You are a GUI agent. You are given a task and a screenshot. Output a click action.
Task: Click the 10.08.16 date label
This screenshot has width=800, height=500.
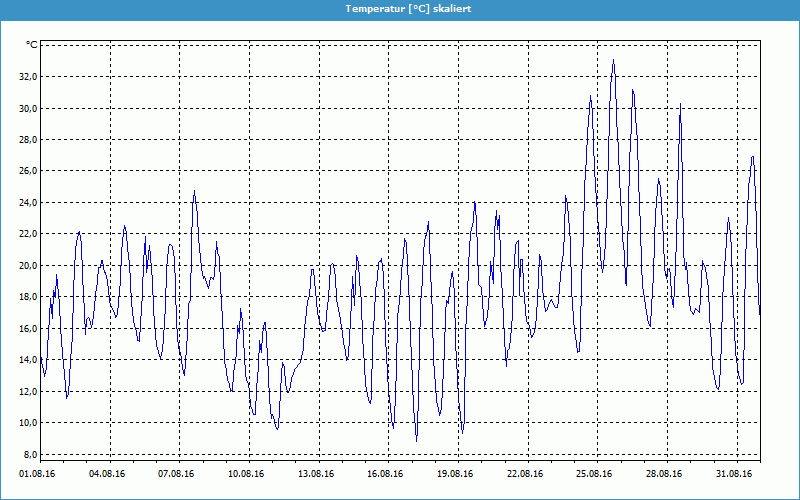(x=246, y=474)
